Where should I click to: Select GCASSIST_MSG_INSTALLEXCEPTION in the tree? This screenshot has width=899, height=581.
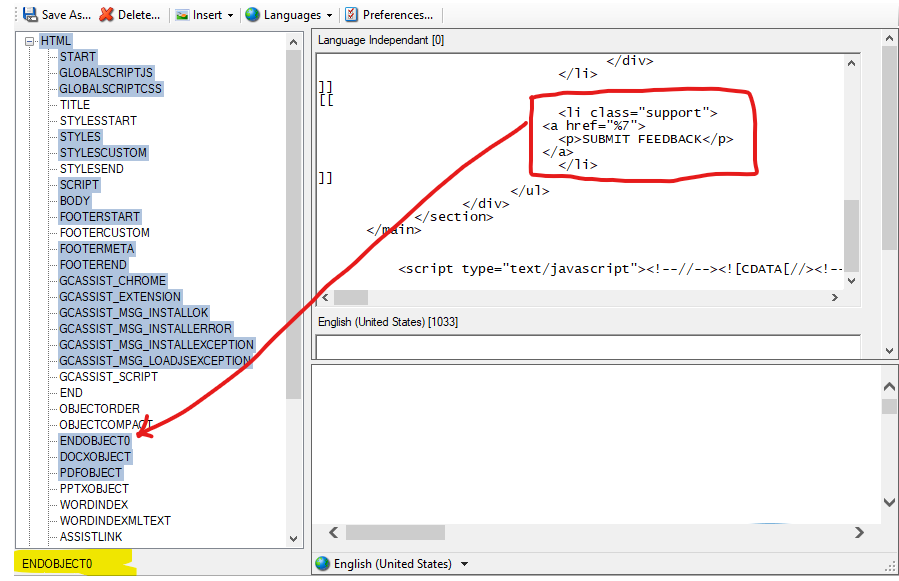tap(157, 345)
